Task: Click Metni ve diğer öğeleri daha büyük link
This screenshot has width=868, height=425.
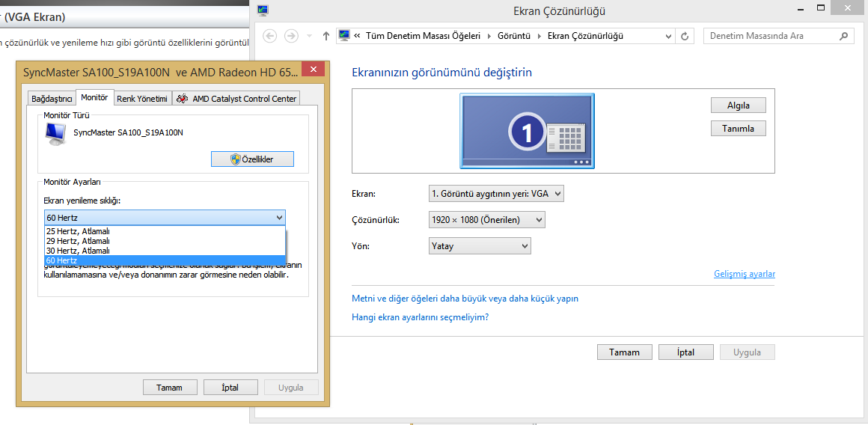Action: coord(465,299)
